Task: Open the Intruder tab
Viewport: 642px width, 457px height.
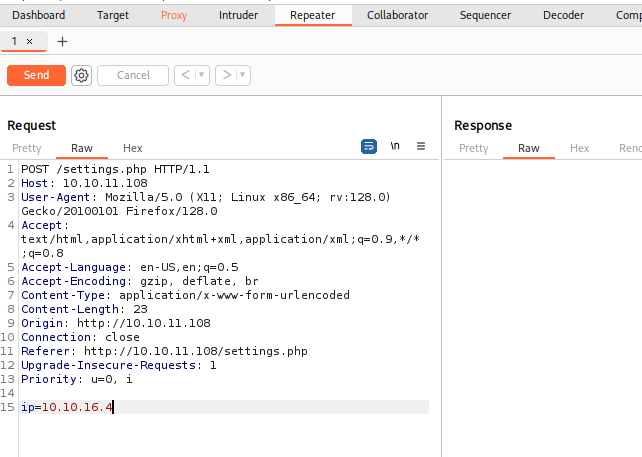Action: coord(238,15)
